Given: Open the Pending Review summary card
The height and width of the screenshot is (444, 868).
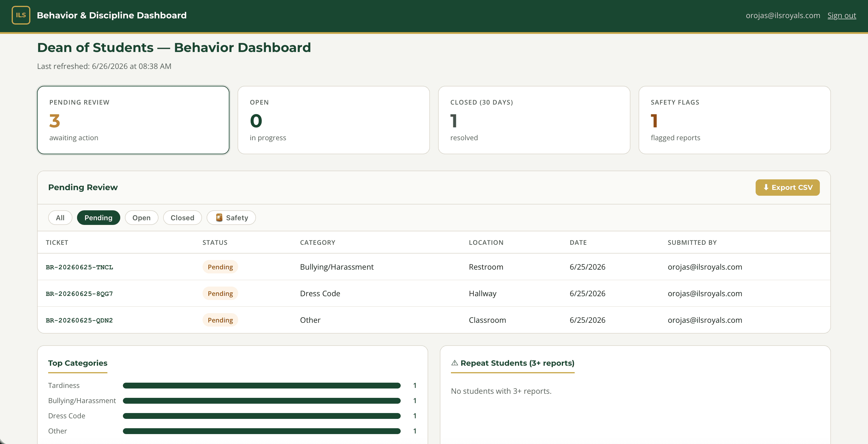Looking at the screenshot, I should (x=133, y=120).
